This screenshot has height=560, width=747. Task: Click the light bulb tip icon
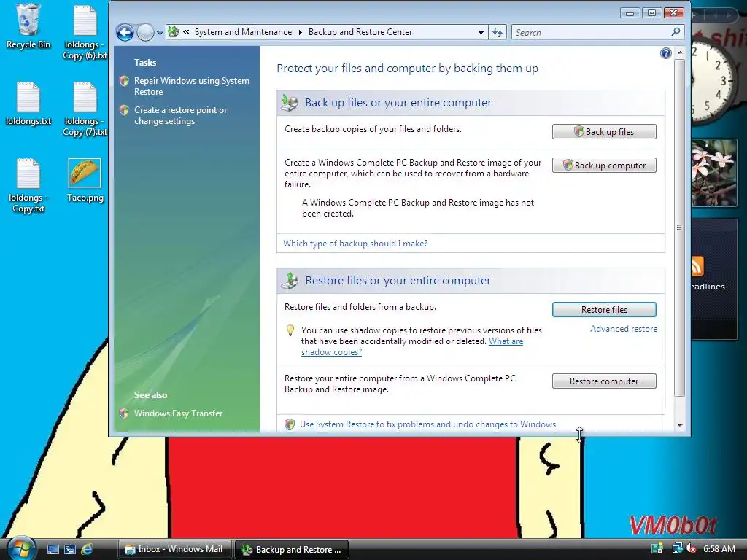click(x=290, y=330)
